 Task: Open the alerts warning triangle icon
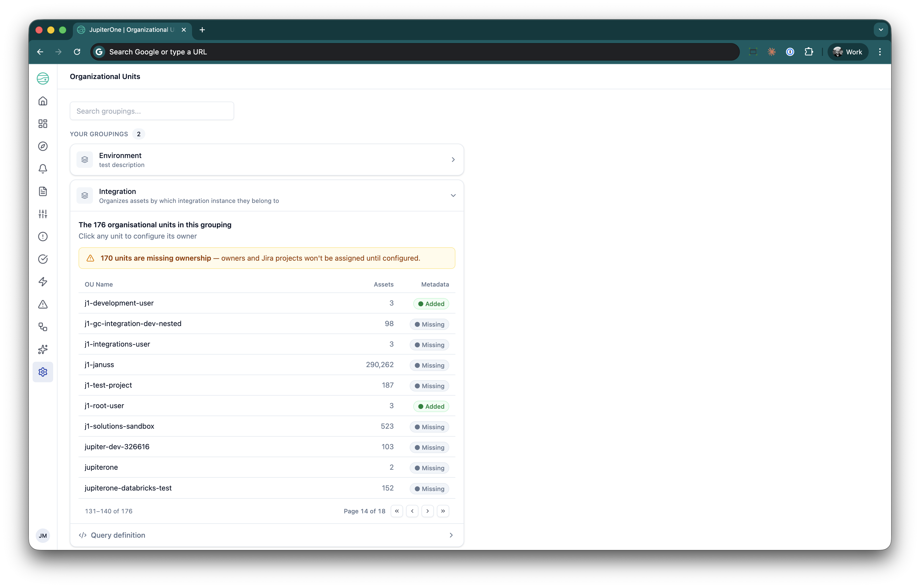43,304
